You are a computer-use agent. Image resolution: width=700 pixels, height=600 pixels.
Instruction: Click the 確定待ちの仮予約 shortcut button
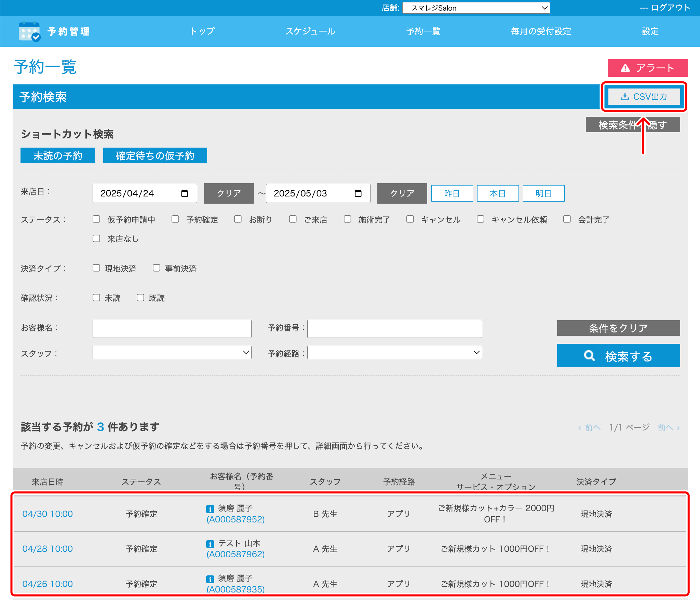coord(155,155)
